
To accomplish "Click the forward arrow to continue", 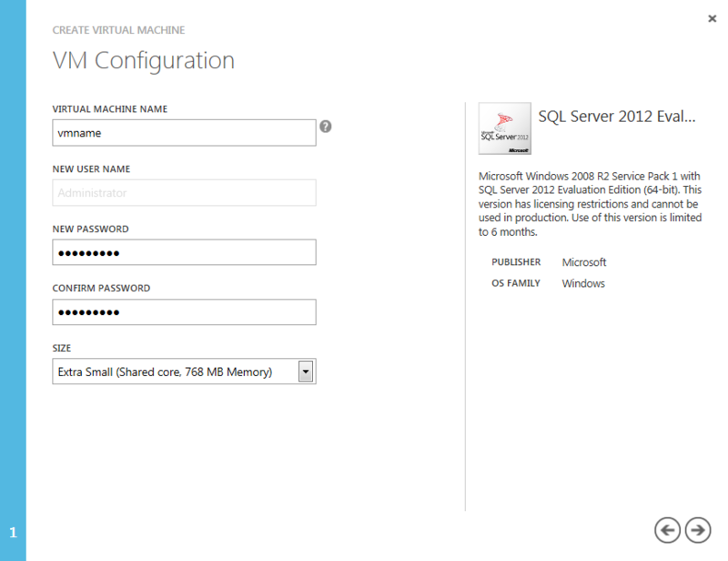I will point(697,530).
